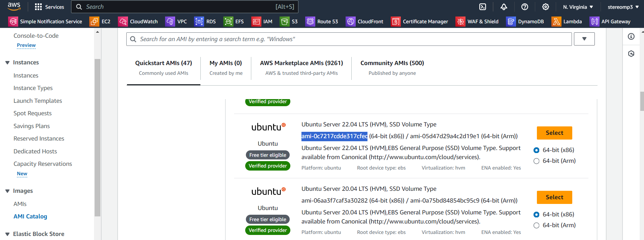Viewport: 644px width, 240px height.
Task: Open the S3 shortcut icon
Action: 285,22
